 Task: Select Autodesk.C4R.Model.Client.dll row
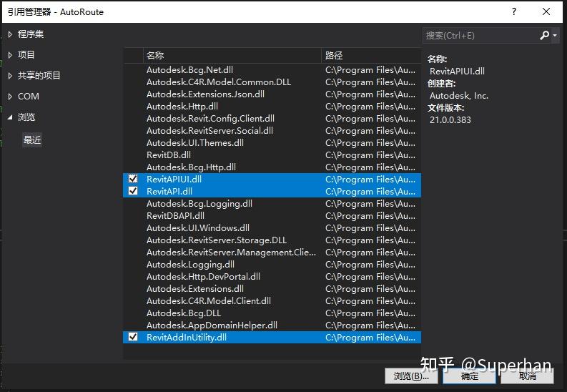(272, 301)
